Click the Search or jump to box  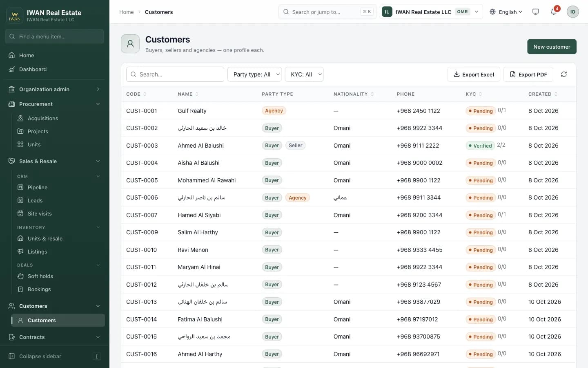327,12
